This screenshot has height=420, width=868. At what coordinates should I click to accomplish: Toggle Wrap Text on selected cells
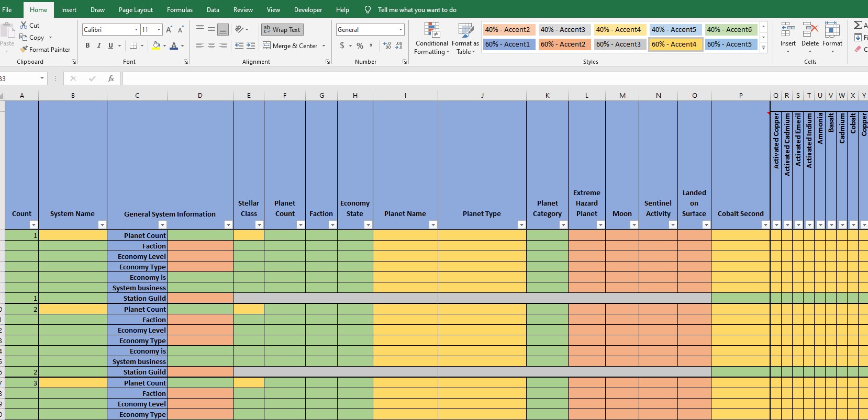282,30
